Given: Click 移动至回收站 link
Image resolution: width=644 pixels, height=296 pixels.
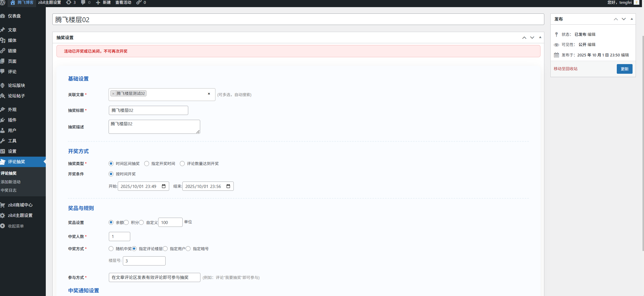Looking at the screenshot, I should (x=565, y=69).
